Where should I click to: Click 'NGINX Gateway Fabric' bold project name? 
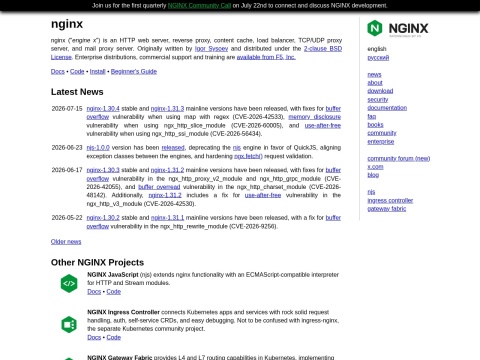tap(120, 357)
